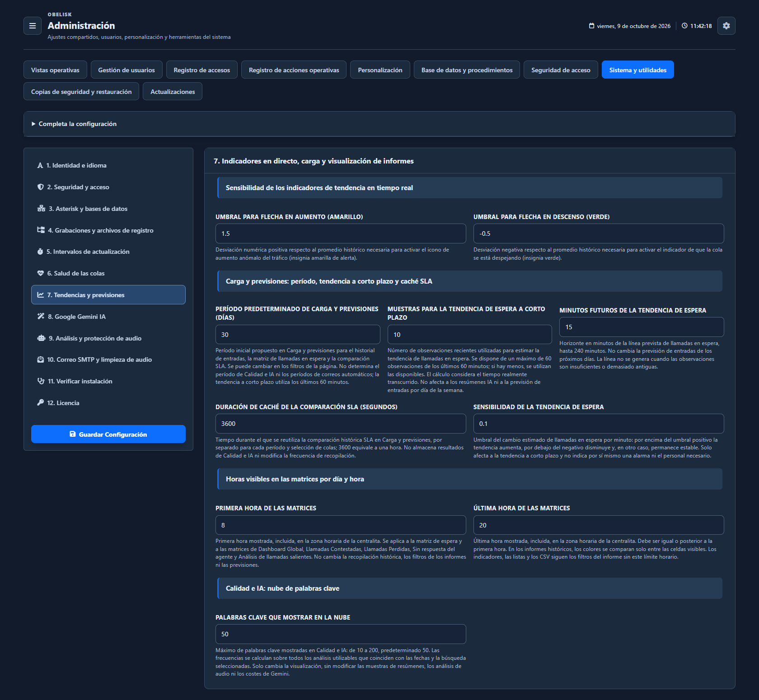Click the date viernes, 9 de octubre de 2026

click(x=633, y=26)
